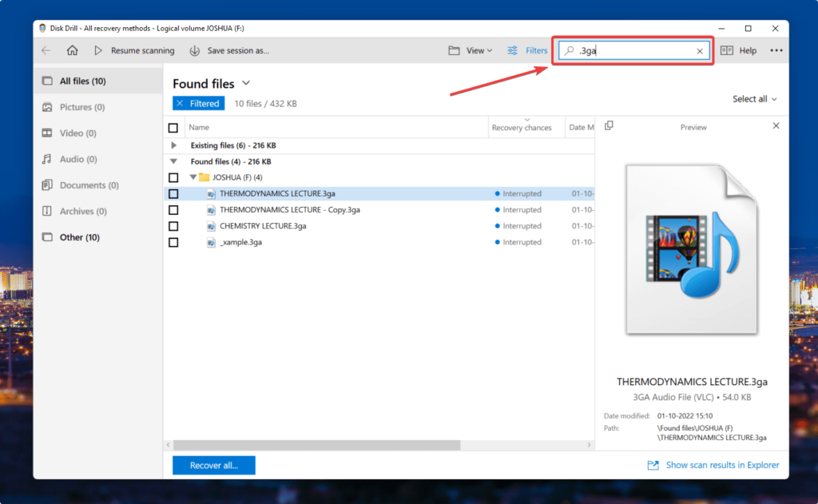Expand the Existing files group

pyautogui.click(x=175, y=145)
